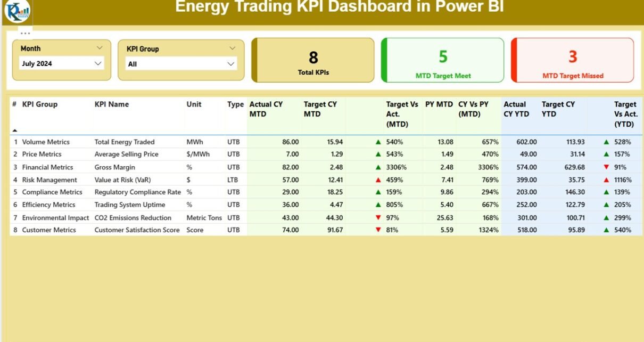Image resolution: width=644 pixels, height=342 pixels.
Task: Click the Regulatory Compliance Rate KPI name
Action: 137,192
